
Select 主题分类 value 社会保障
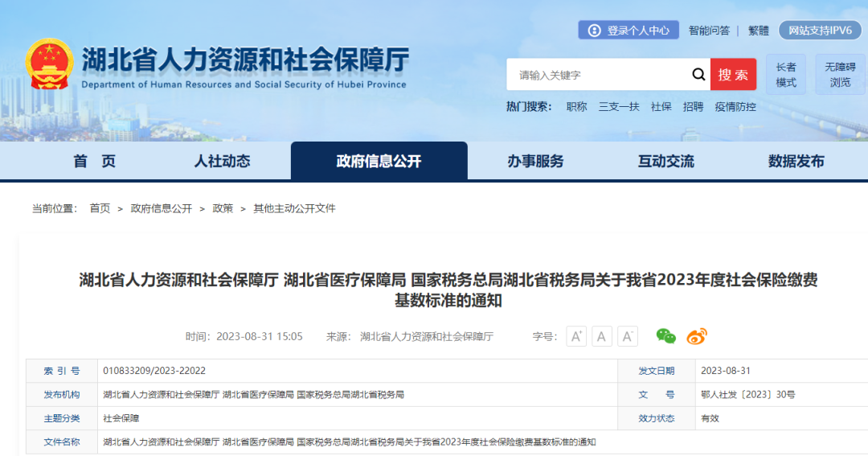[121, 418]
